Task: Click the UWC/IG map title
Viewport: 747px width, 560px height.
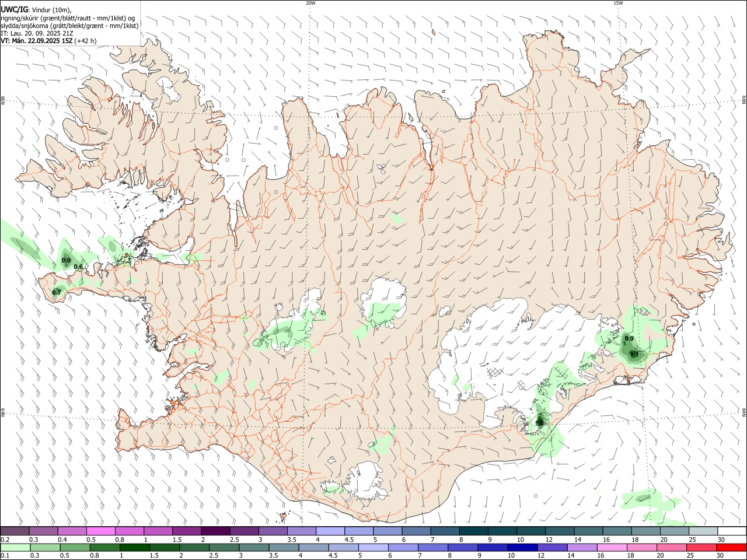Action: pyautogui.click(x=14, y=9)
